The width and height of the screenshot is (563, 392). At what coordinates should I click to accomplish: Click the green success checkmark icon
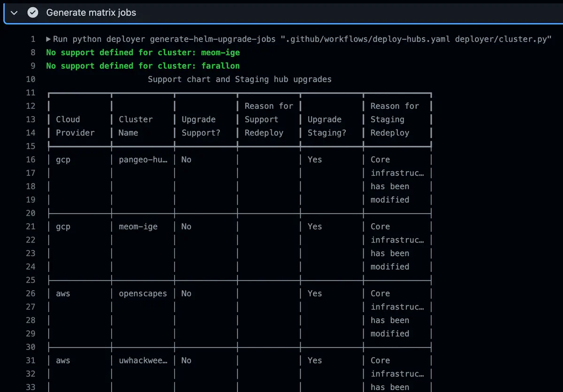[32, 13]
